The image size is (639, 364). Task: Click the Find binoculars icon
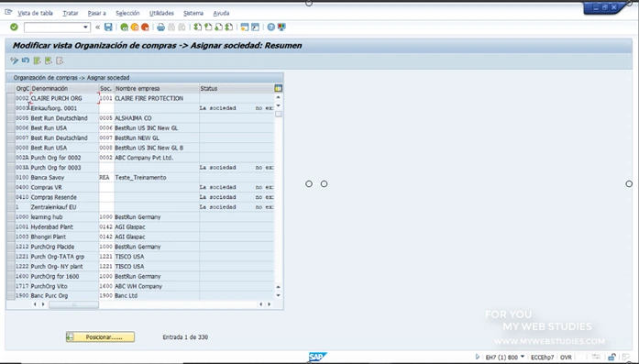click(171, 28)
